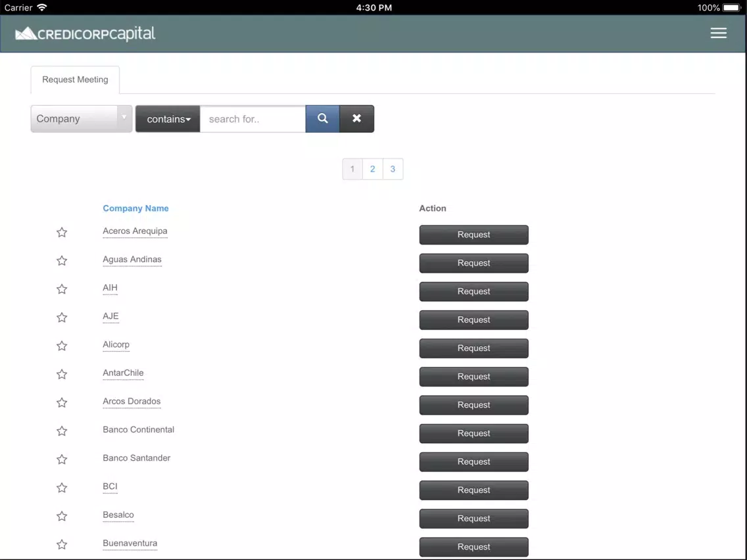Click Request button for BCI
Viewport: 747px width, 560px height.
click(474, 490)
